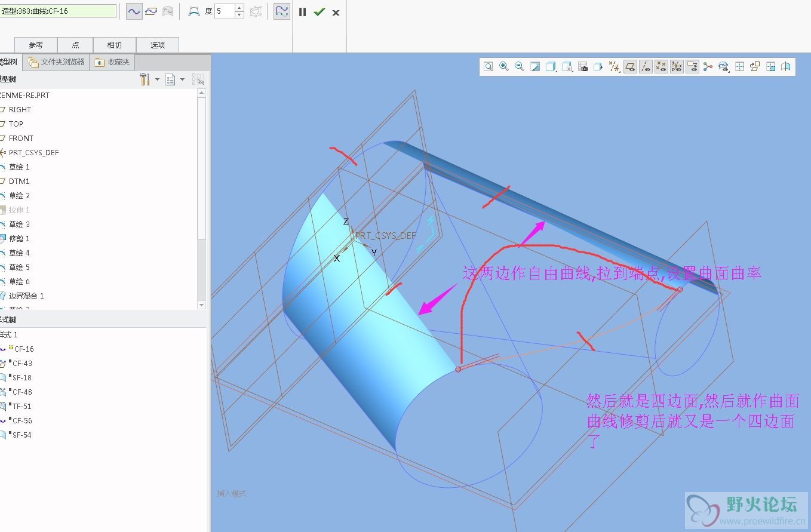Open the tree columns display dropdown arrow
The image size is (811, 532).
[183, 79]
